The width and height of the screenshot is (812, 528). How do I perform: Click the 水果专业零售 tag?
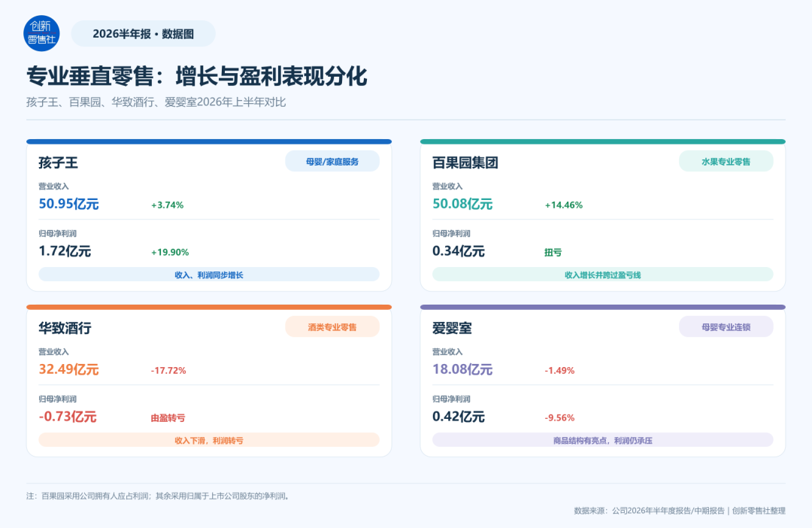pyautogui.click(x=726, y=162)
